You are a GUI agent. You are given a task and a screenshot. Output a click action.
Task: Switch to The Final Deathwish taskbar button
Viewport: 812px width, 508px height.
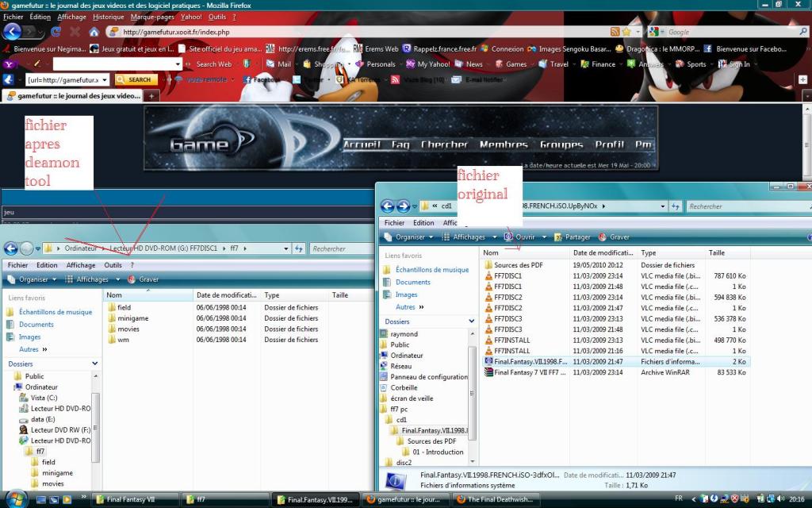(x=496, y=500)
